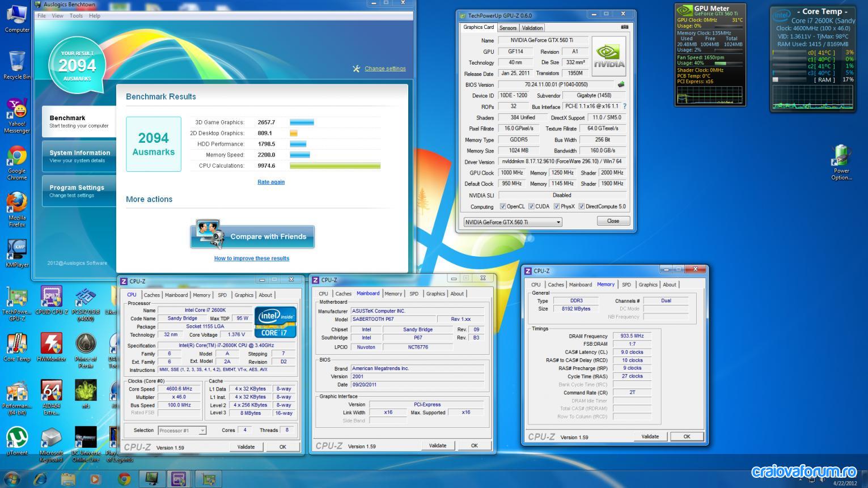Open the KMPlayer desktop shortcut
Viewport: 868px width, 488px height.
(x=17, y=253)
